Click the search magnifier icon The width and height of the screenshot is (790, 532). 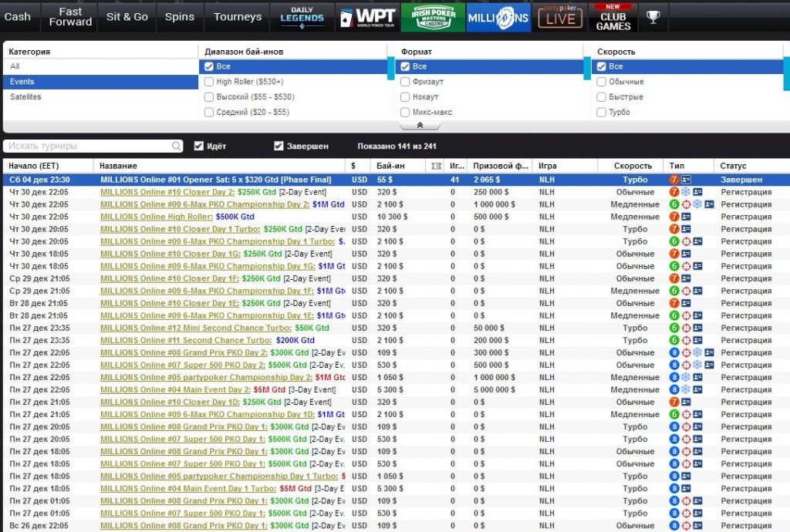point(177,146)
